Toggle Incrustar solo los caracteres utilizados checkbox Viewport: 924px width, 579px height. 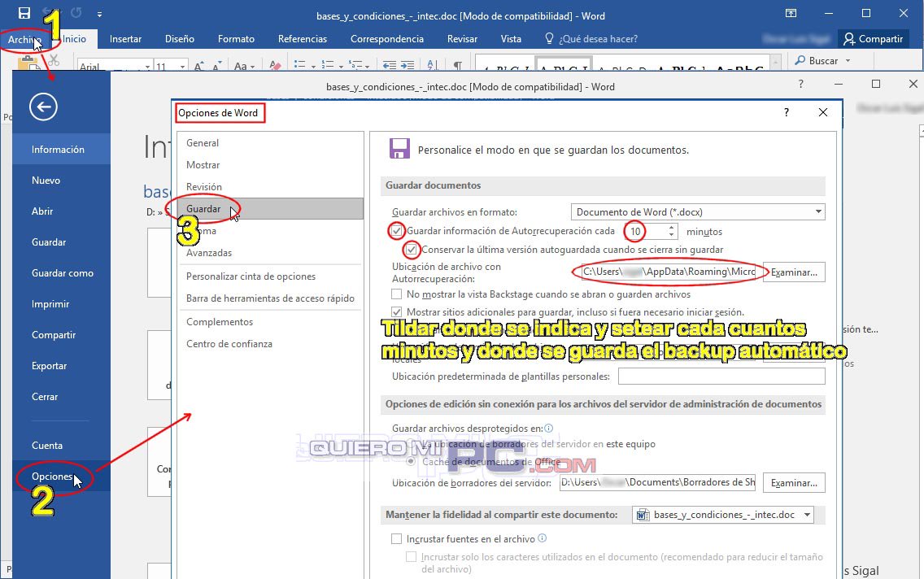coord(412,556)
